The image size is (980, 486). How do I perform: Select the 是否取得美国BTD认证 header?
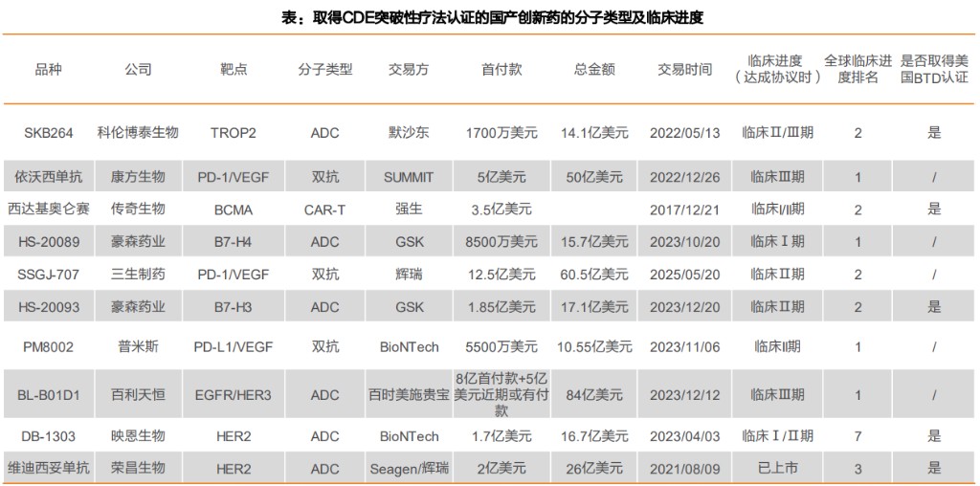[x=934, y=69]
